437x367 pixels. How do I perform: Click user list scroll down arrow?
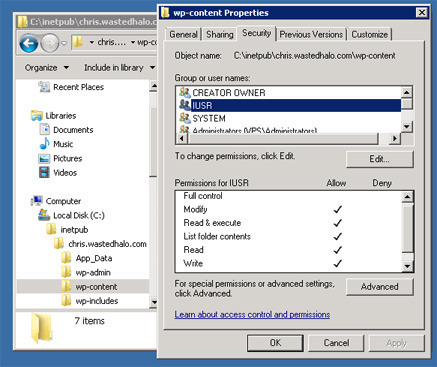(407, 126)
